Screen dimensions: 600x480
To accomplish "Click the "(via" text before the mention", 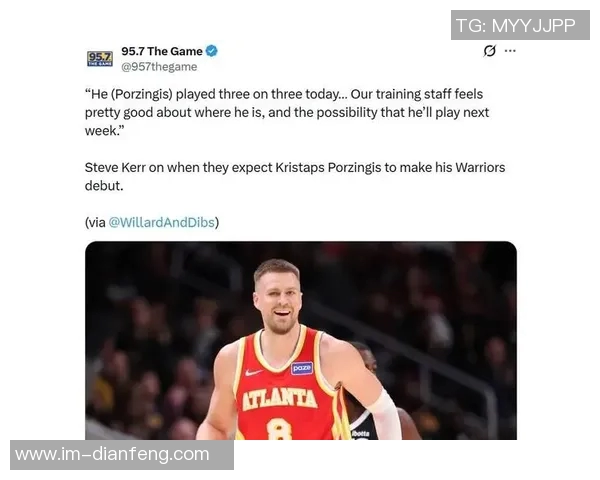I will (x=95, y=222).
